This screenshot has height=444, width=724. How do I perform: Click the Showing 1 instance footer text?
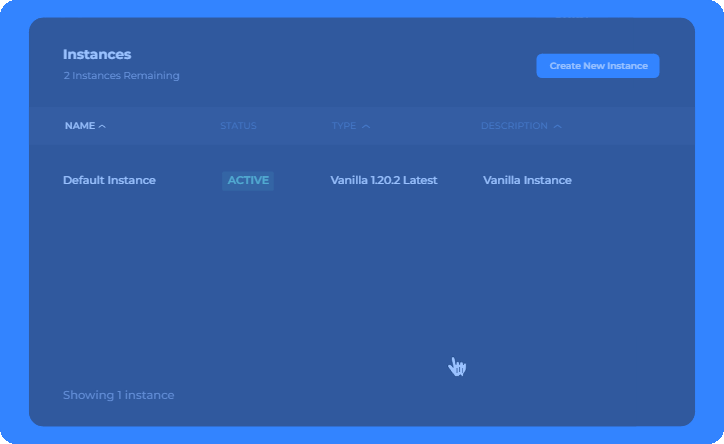tap(118, 395)
